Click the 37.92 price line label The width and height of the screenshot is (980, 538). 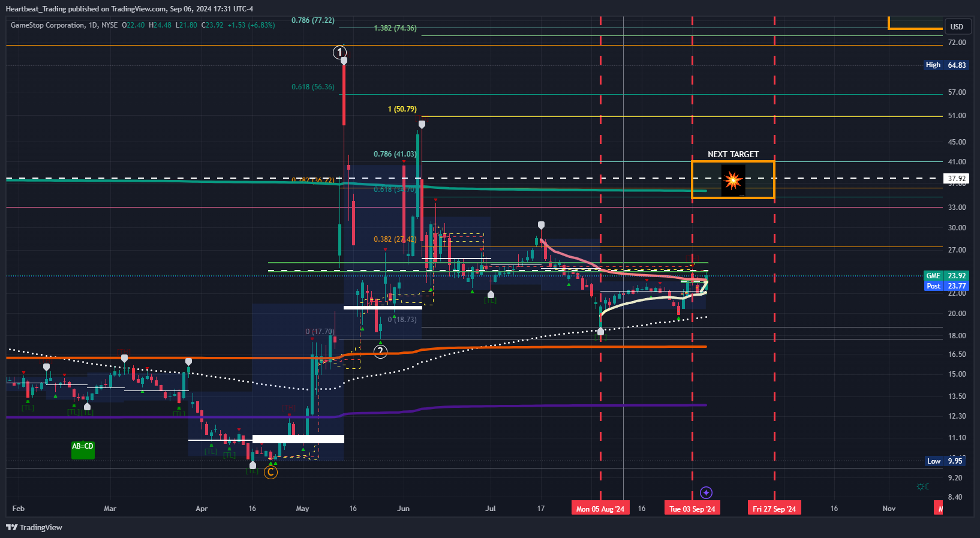957,179
